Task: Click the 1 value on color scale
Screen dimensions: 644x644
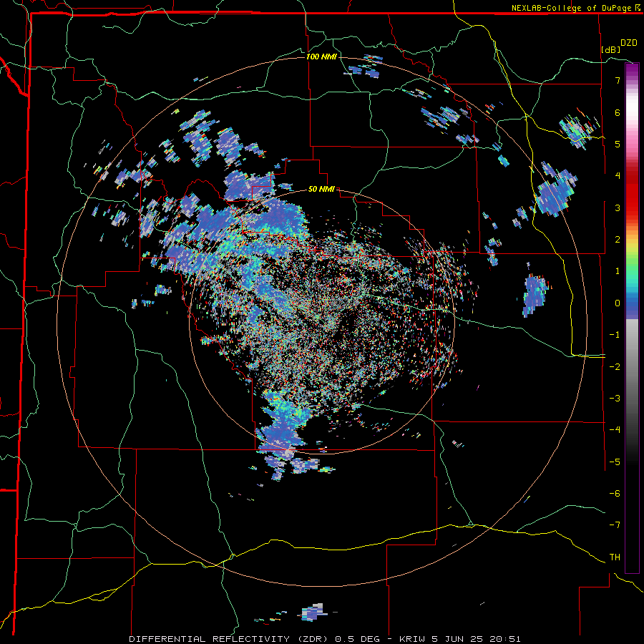Action: (618, 271)
